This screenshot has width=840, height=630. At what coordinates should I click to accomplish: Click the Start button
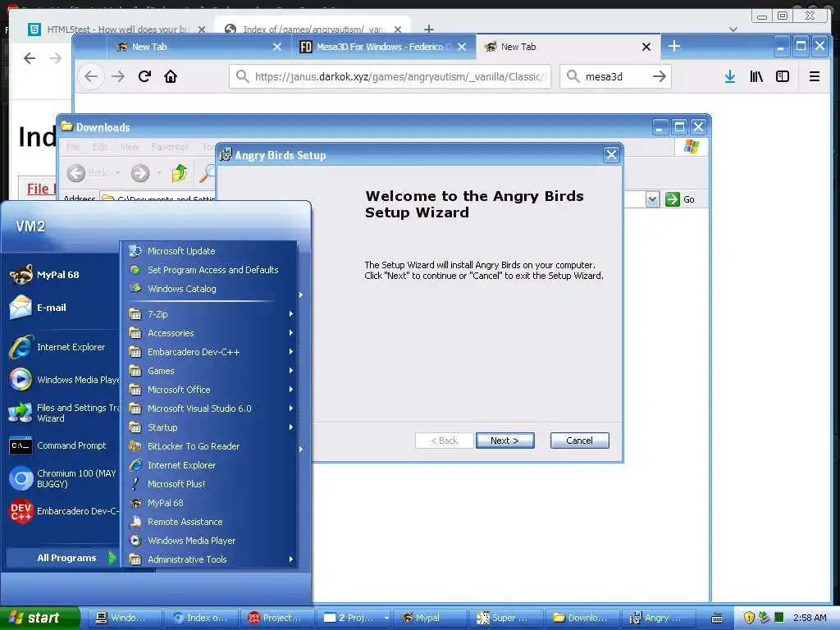coord(39,618)
